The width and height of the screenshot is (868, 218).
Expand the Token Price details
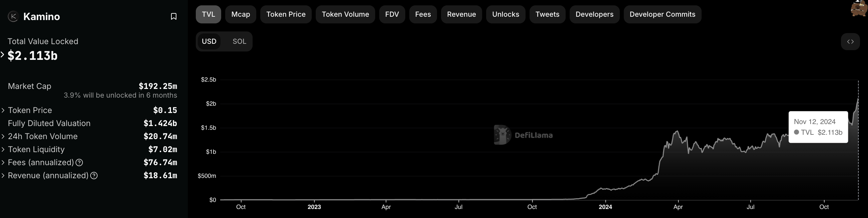coord(3,110)
